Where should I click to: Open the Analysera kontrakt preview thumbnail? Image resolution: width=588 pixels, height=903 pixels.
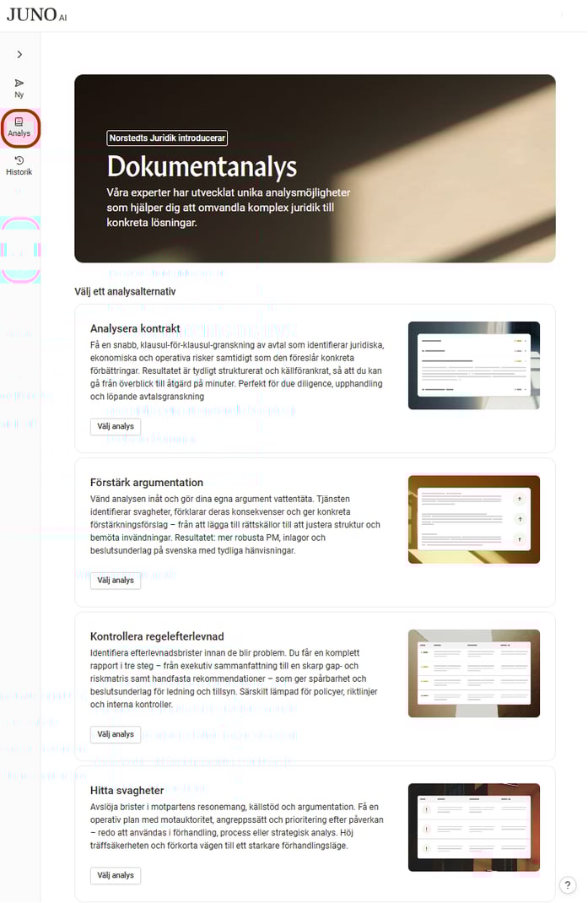(x=473, y=365)
